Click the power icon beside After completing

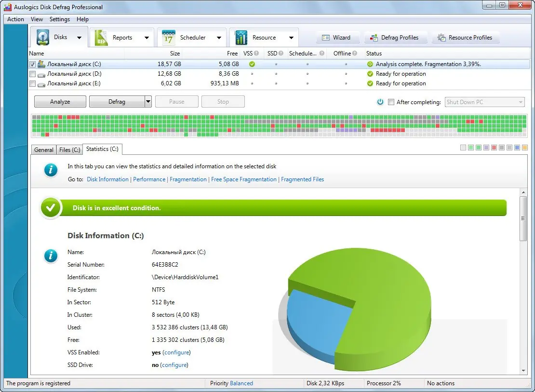tap(380, 102)
